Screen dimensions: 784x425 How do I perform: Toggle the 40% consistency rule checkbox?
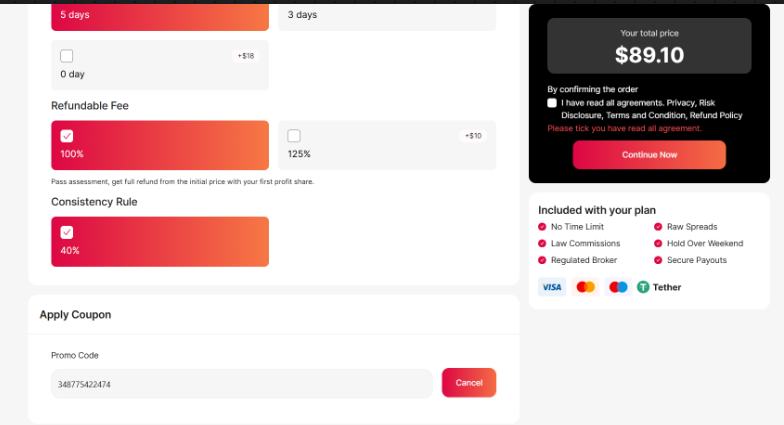pyautogui.click(x=66, y=232)
